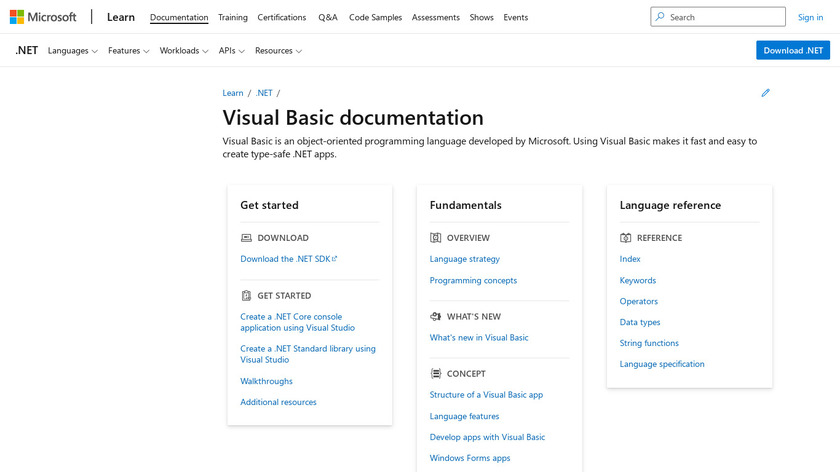Open Code Samples in top navigation

click(376, 17)
